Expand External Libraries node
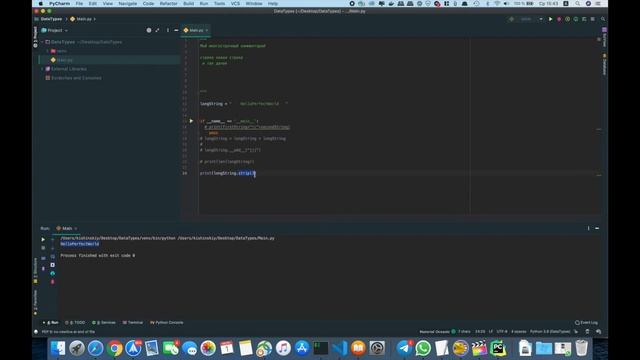This screenshot has height=360, width=640. 42,69
